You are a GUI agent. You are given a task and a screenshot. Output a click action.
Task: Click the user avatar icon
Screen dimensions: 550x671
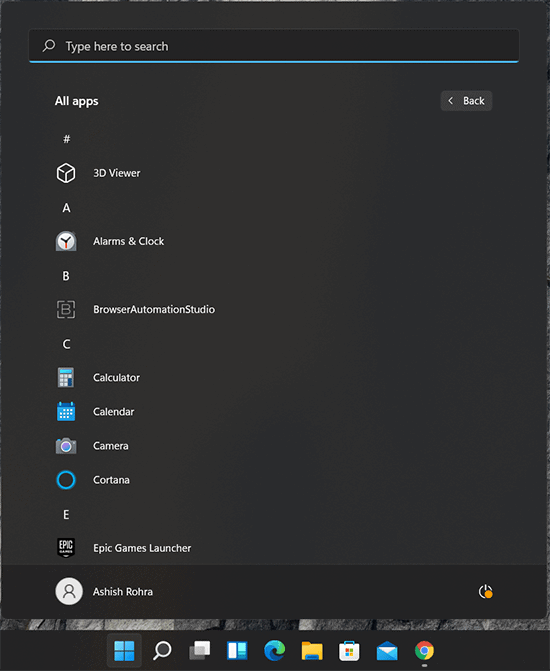point(69,591)
